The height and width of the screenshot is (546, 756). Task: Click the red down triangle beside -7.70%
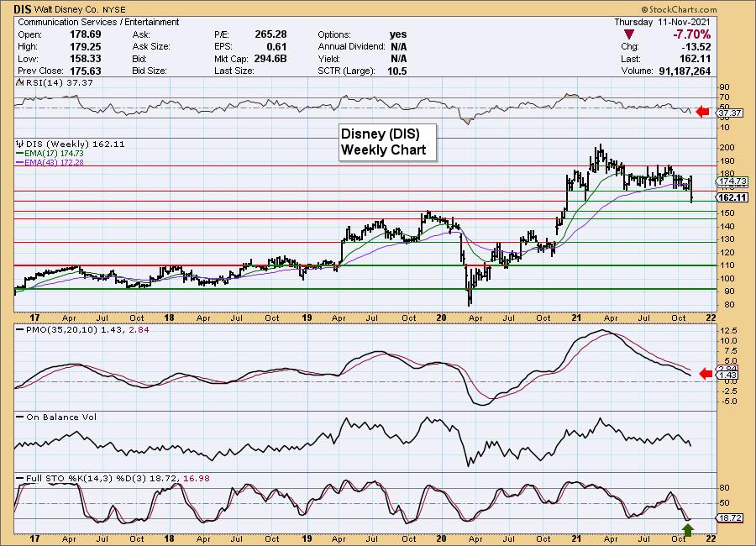pyautogui.click(x=628, y=34)
